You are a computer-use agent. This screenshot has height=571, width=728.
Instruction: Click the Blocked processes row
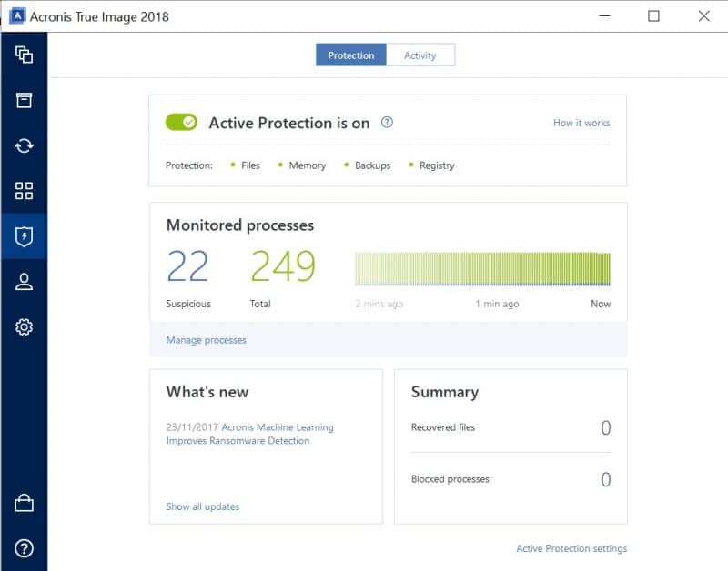[511, 479]
